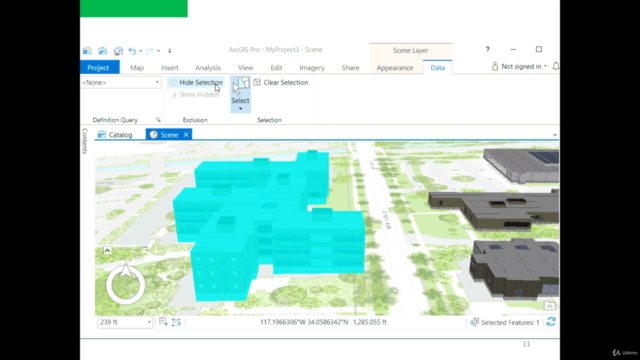Switch to the Edit ribbon tab

[276, 68]
